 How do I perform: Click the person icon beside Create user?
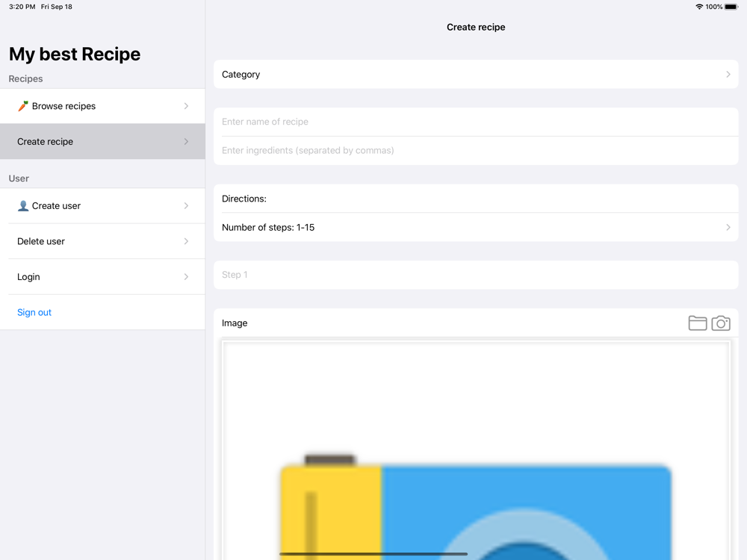point(23,206)
